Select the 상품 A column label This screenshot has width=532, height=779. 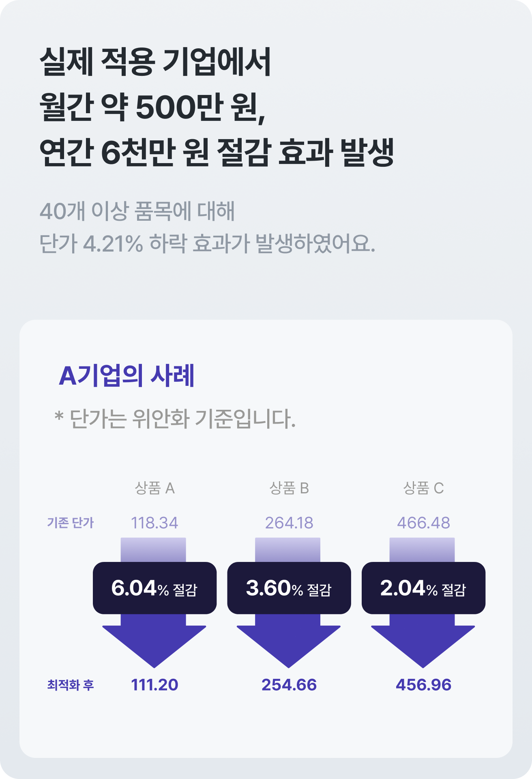coord(154,488)
